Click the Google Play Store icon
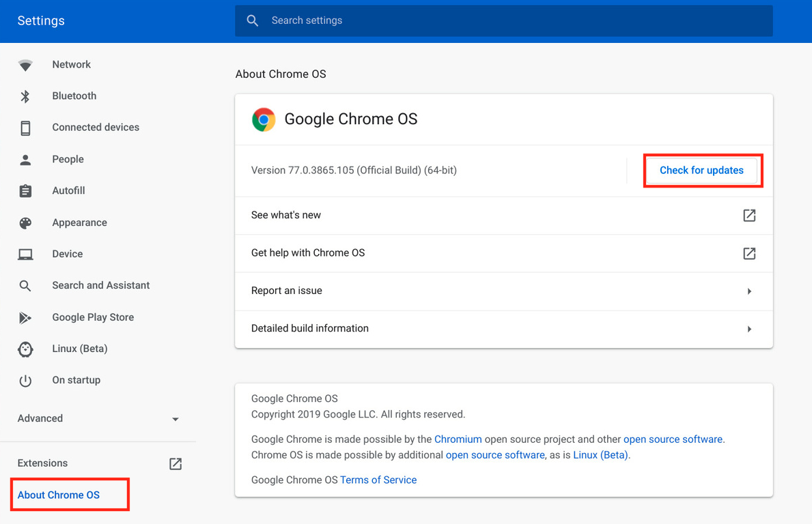812x524 pixels. coord(25,318)
